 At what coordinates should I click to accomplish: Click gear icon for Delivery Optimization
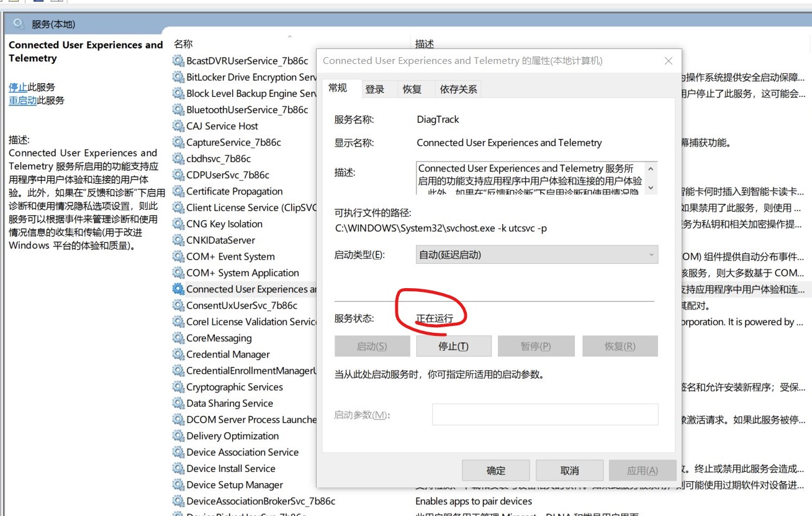tap(178, 436)
